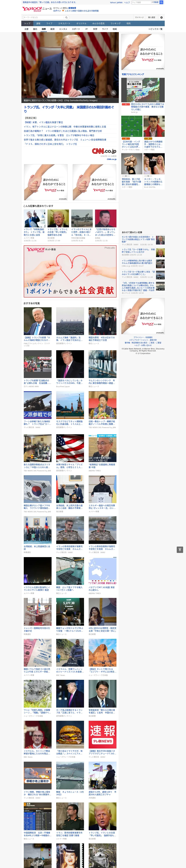Viewport: 186px width, 868px height.
Task: Open the 停戦か地上侵攻か thumbnail
Action: tap(38, 776)
